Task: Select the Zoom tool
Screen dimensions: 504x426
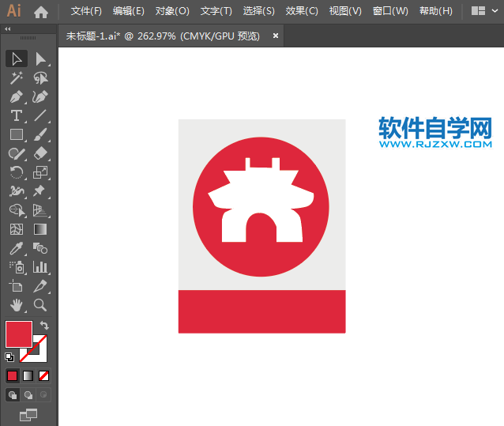Action: [x=40, y=305]
